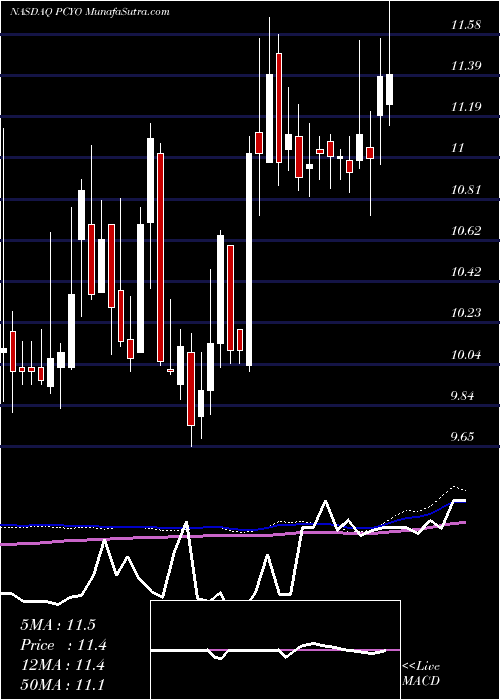Click the 11 price axis label

[458, 148]
